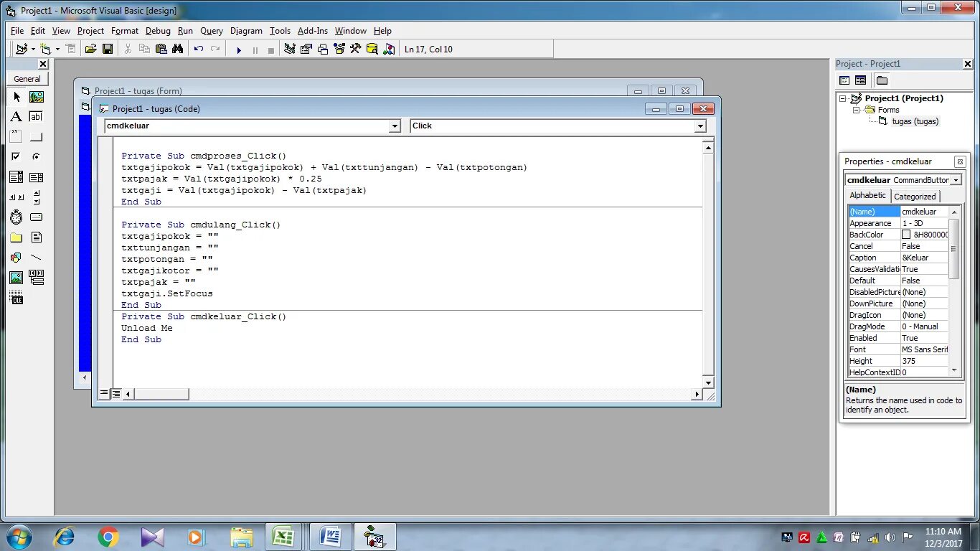Click View Code in Project panel
Viewport: 980px width, 551px height.
pos(844,80)
